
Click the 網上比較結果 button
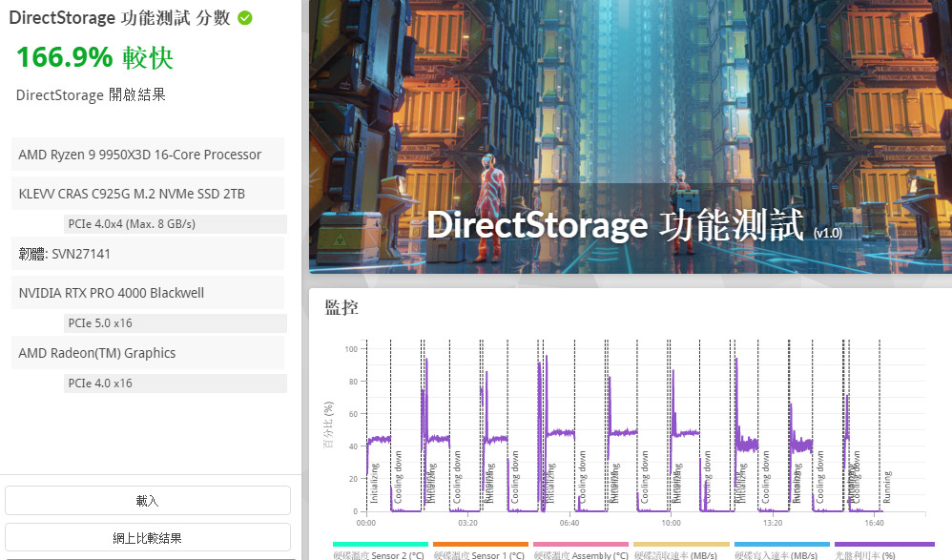point(148,538)
